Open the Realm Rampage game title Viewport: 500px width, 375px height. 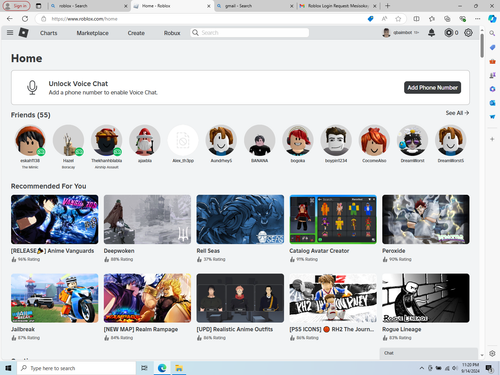point(141,329)
